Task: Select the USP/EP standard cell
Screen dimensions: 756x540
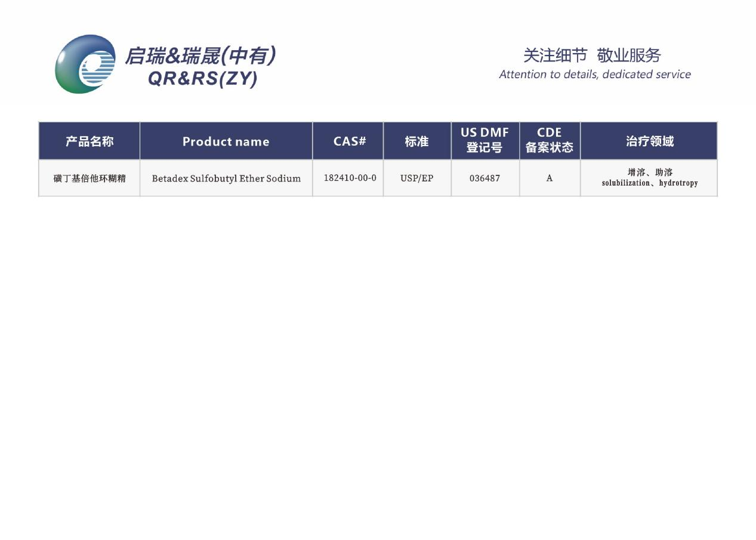Action: tap(417, 178)
